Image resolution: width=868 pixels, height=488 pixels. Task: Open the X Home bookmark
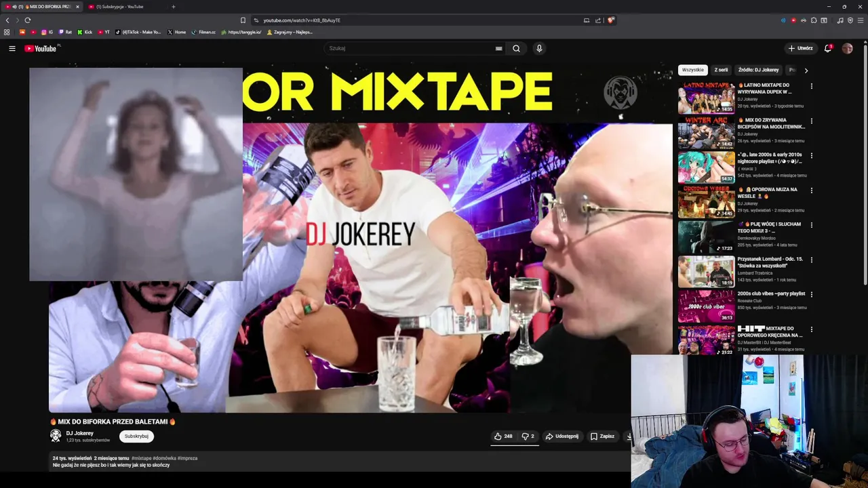tap(177, 32)
